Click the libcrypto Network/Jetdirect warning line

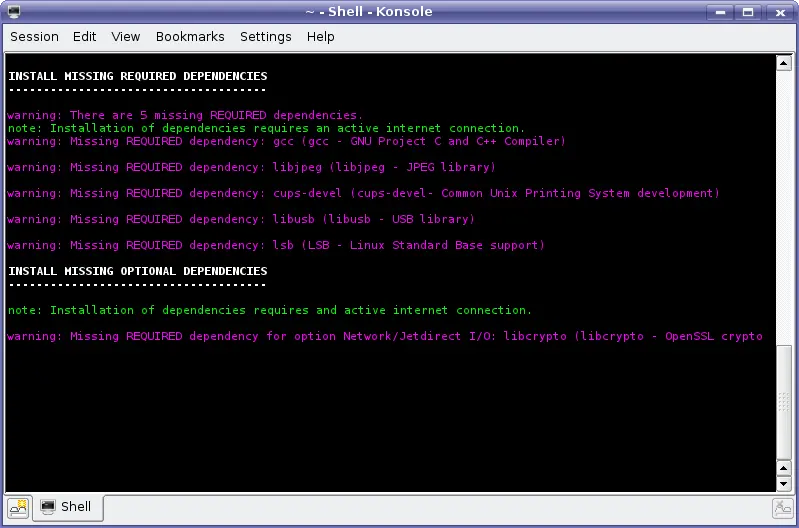(x=385, y=336)
